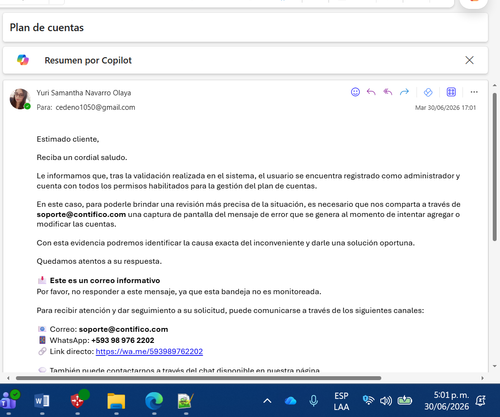Open the Copilot summary icon
500x417 pixels.
23,60
